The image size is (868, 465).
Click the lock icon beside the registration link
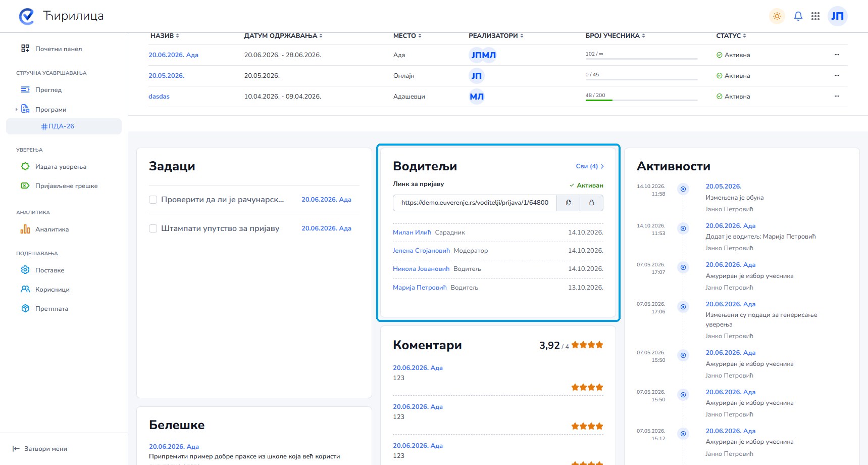(x=592, y=203)
